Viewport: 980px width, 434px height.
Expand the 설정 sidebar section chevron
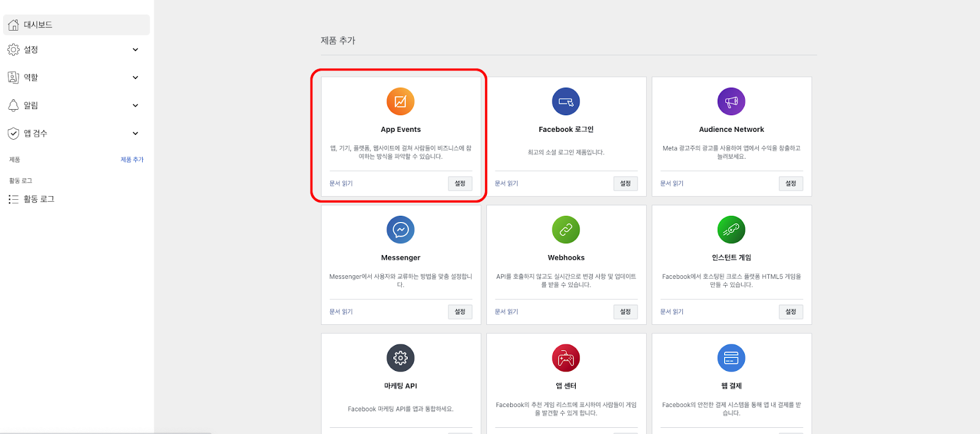[x=135, y=50]
